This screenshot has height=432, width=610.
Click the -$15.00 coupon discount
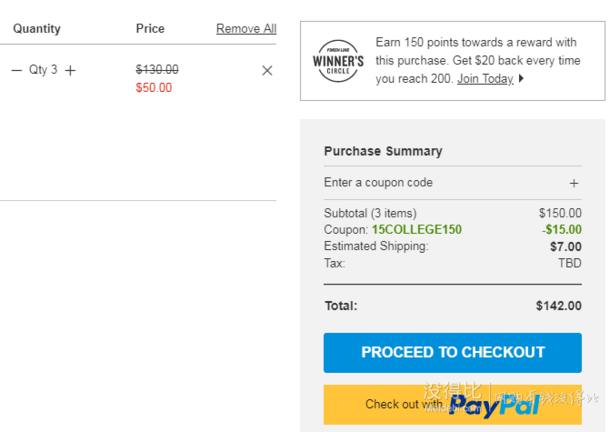[562, 230]
